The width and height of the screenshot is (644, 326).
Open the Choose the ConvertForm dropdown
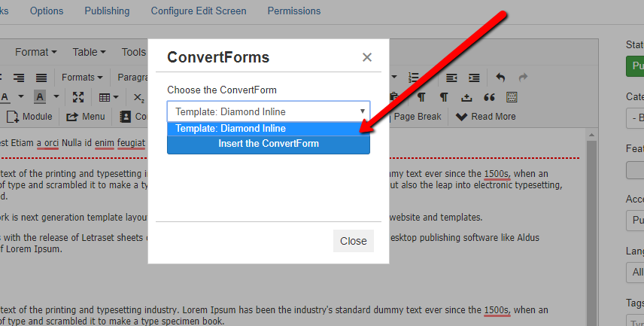tap(269, 111)
